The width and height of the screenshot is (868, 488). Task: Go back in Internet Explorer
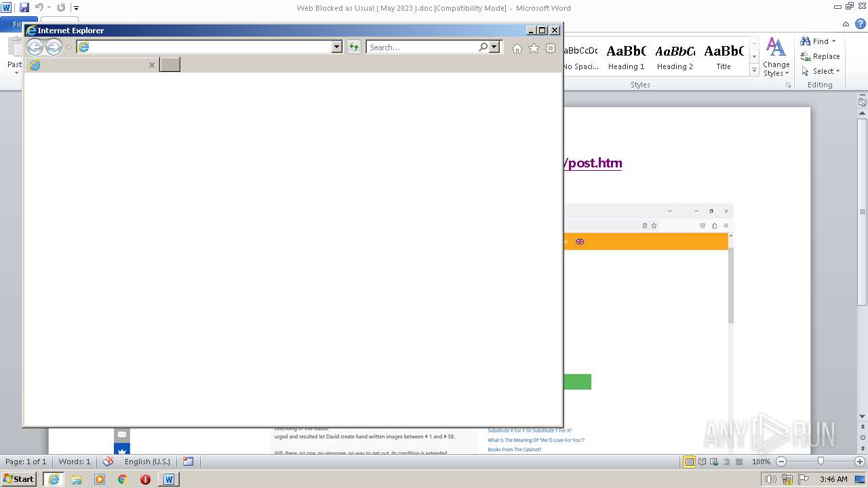tap(35, 47)
